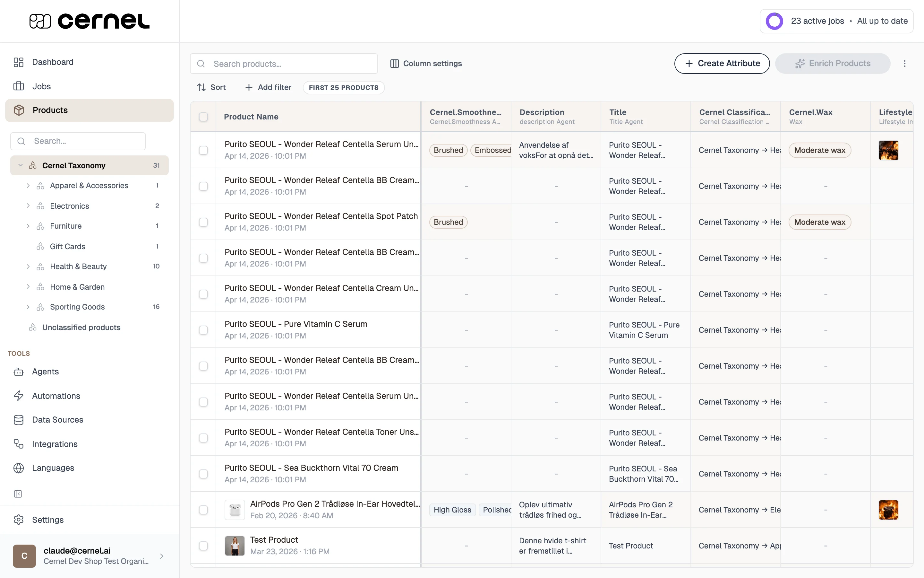Click the Data Sources database icon
Image resolution: width=924 pixels, height=578 pixels.
pos(19,420)
